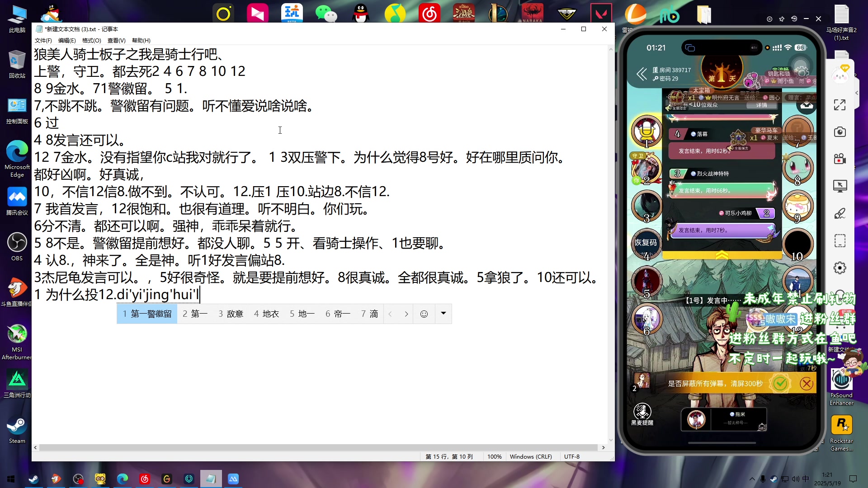Open the Windows Start menu
The image size is (868, 488).
click(x=11, y=479)
